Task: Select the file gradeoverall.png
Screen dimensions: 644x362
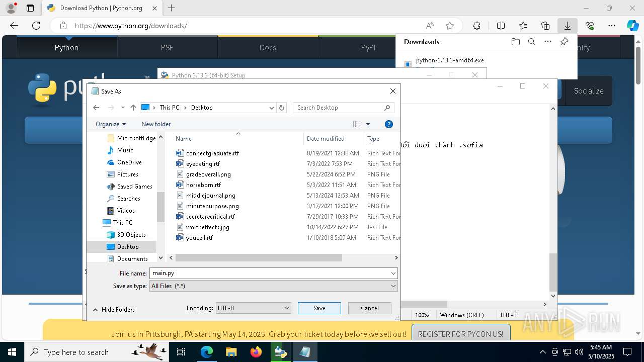Action: click(x=208, y=174)
